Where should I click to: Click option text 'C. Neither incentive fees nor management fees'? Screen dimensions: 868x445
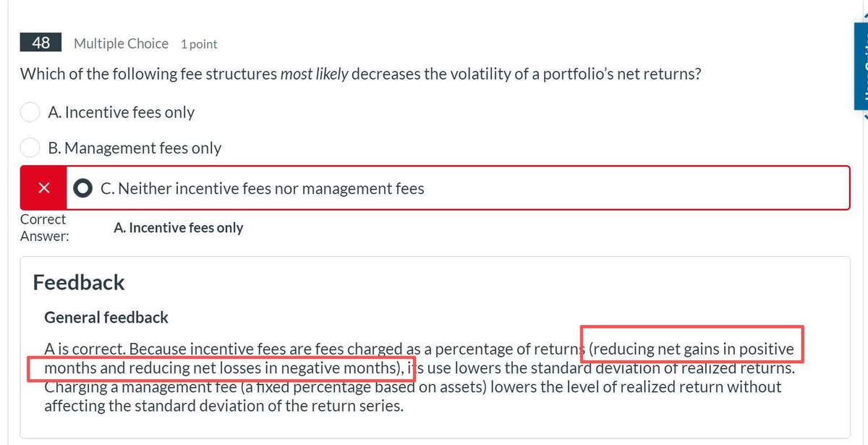point(263,189)
